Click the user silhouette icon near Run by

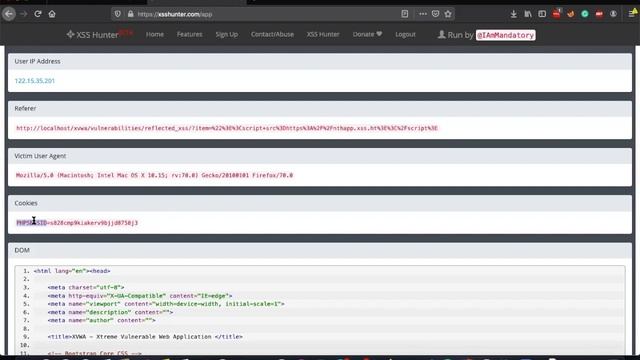[441, 35]
